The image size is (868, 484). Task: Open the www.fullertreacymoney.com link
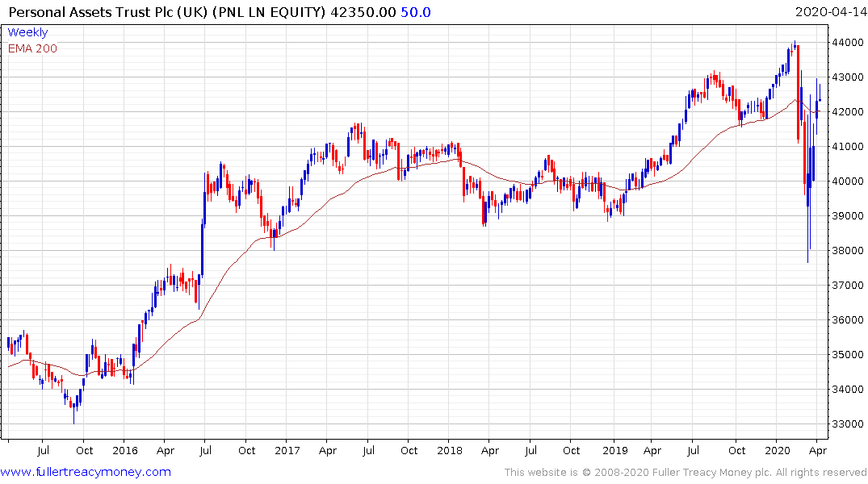point(86,472)
